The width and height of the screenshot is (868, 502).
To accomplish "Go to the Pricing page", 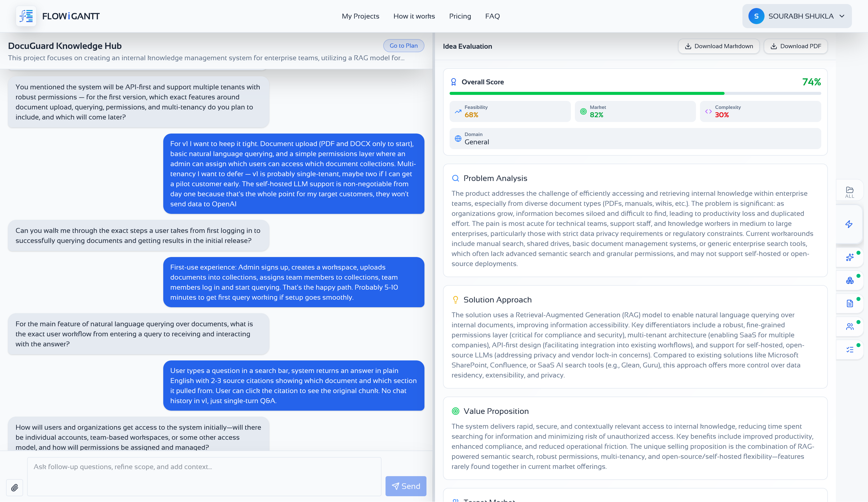I will pyautogui.click(x=460, y=16).
